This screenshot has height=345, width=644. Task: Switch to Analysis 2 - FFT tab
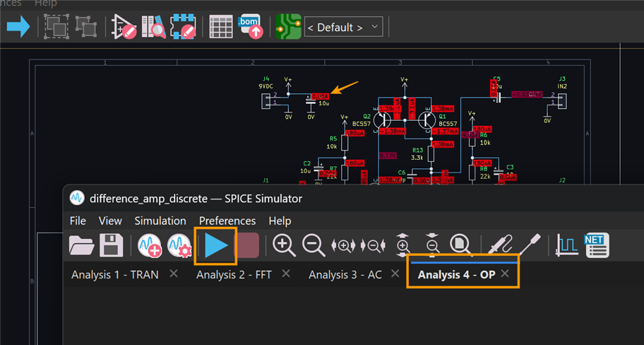pos(234,275)
